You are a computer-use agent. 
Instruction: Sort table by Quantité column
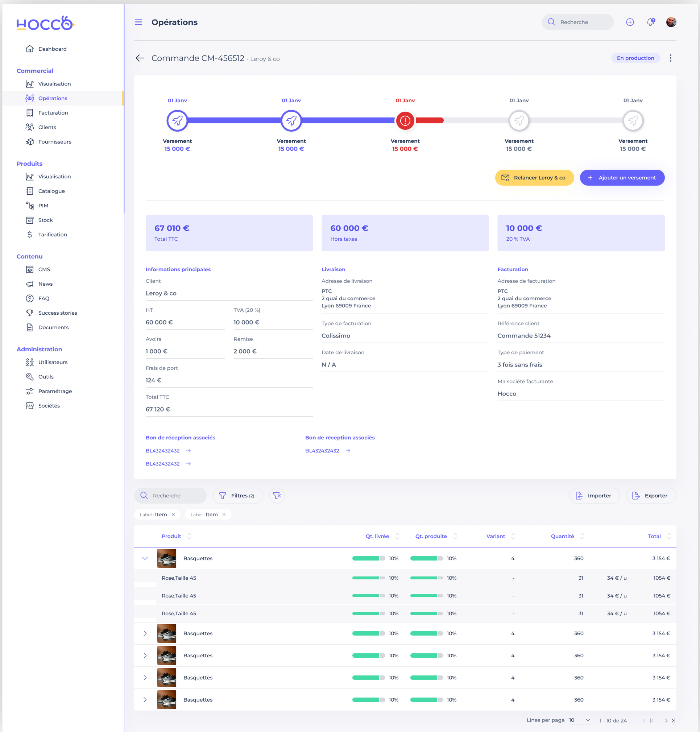[582, 536]
